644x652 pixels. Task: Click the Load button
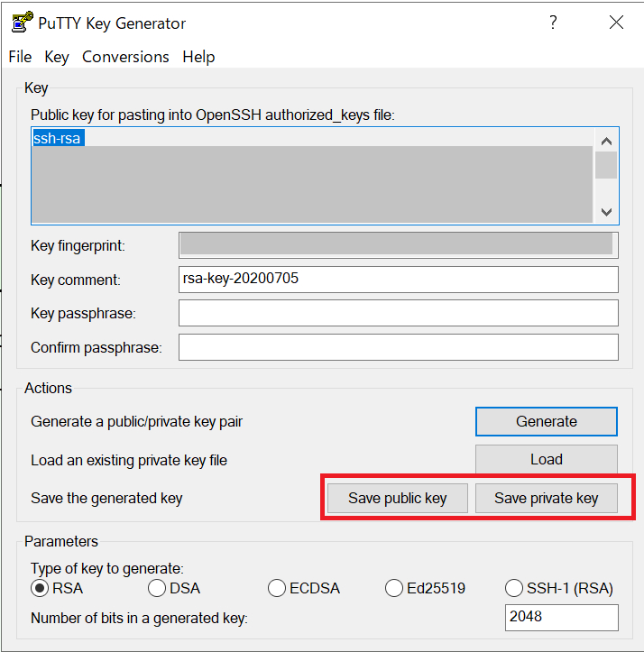pyautogui.click(x=547, y=459)
